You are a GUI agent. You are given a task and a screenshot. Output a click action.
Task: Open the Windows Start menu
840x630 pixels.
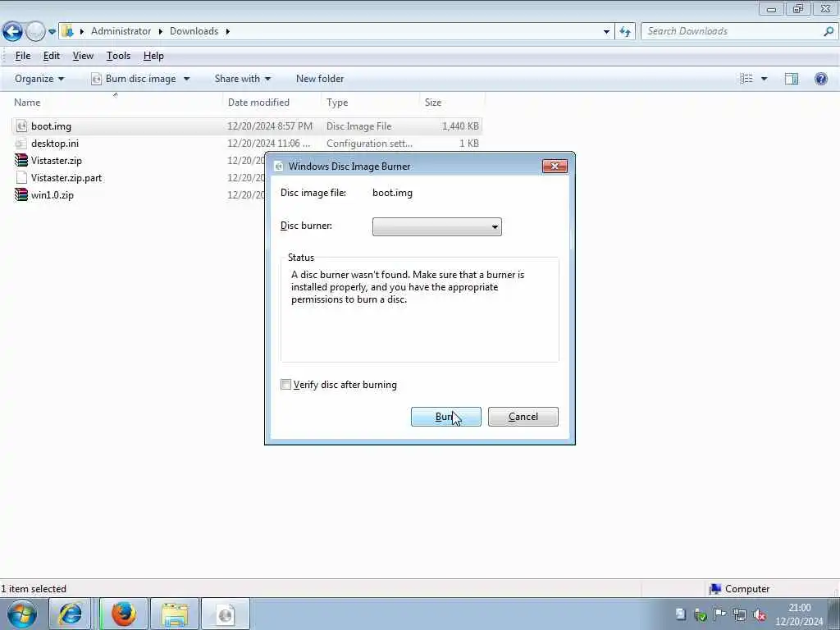tap(22, 614)
